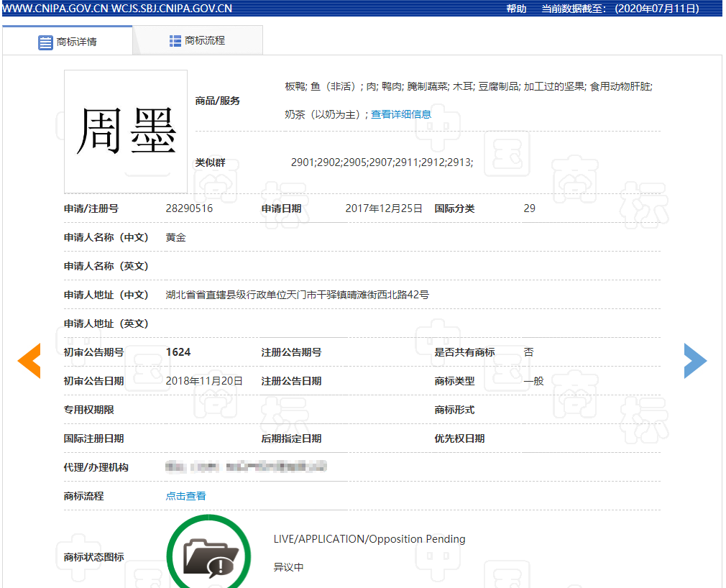
Task: Click the 商标流程 row label above status
Action: (x=84, y=496)
